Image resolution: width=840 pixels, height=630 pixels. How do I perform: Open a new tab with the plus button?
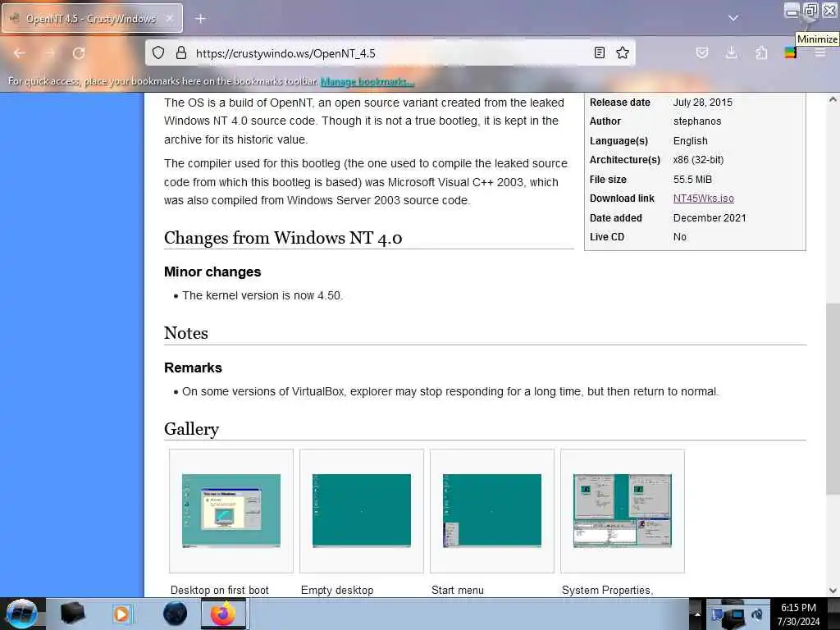pos(200,19)
